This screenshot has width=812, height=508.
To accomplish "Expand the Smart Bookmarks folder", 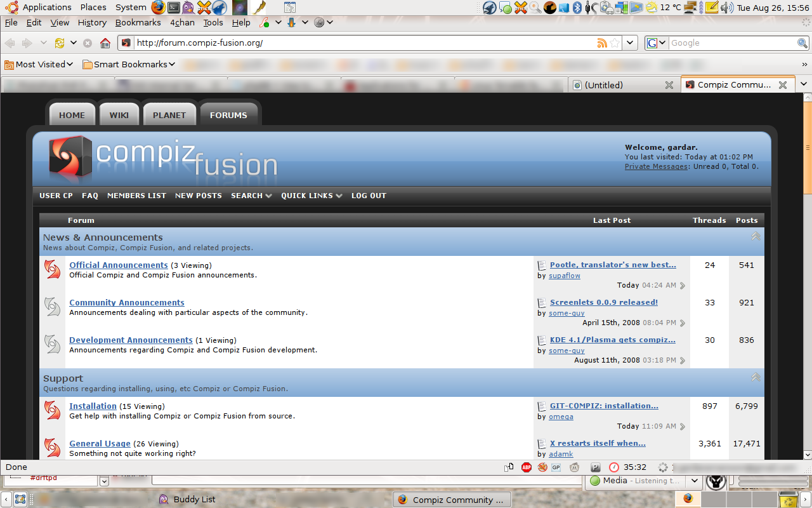I will [129, 64].
